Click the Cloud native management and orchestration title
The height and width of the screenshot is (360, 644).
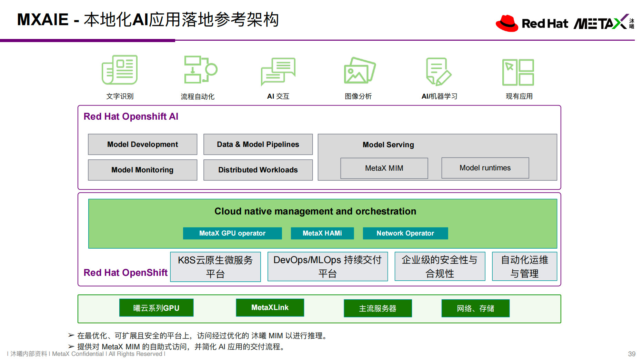point(315,211)
